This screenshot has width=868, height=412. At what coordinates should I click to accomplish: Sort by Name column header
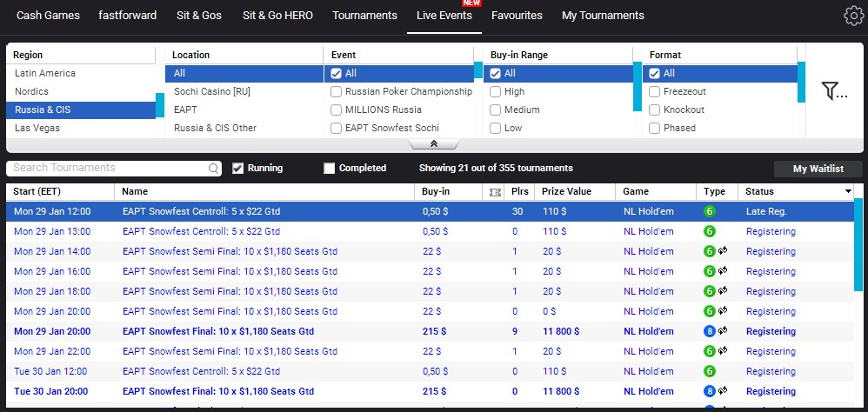pyautogui.click(x=264, y=191)
